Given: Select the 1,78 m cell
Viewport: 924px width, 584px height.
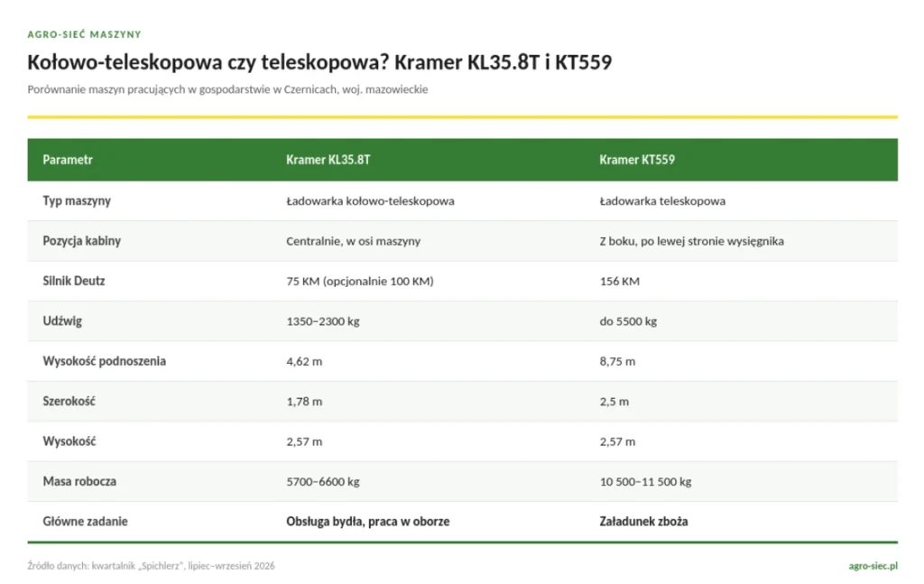Looking at the screenshot, I should pyautogui.click(x=304, y=402).
